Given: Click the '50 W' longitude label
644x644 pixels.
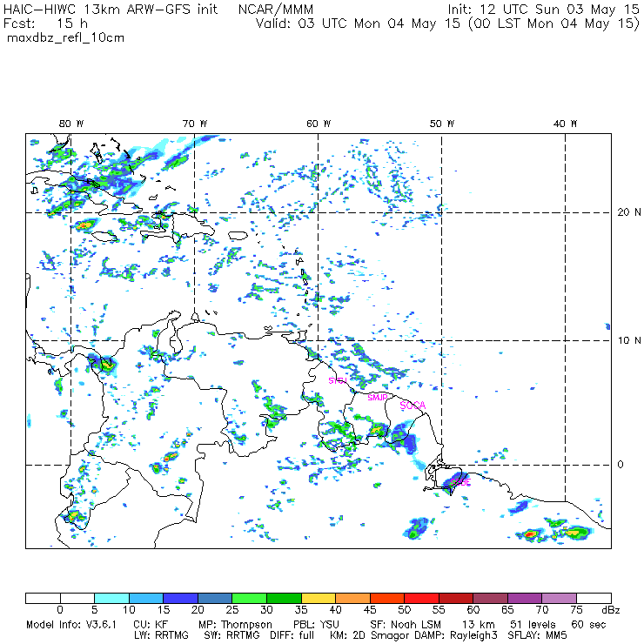Looking at the screenshot, I should (442, 124).
